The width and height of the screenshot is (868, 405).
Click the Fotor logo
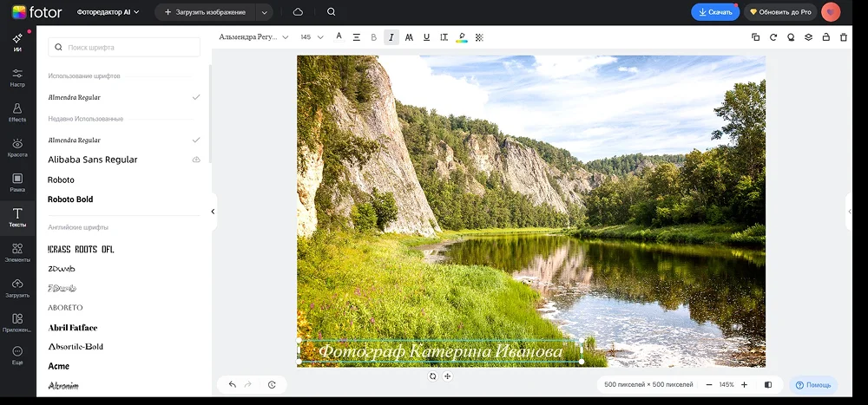37,12
